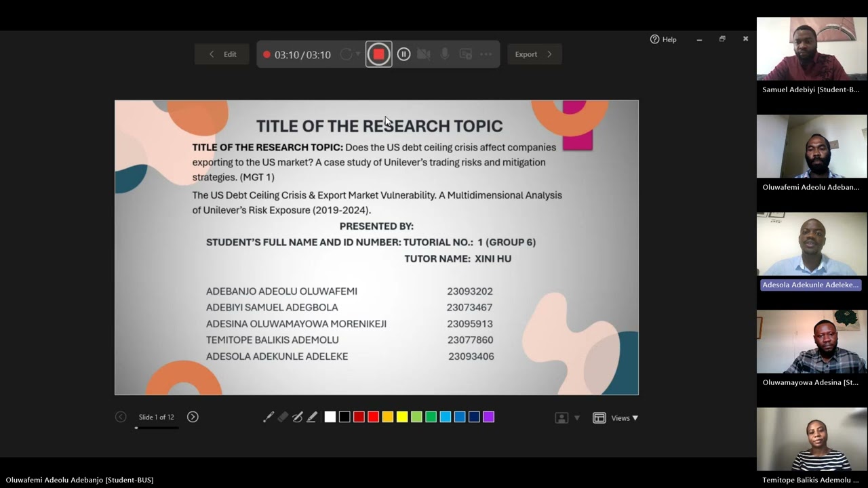This screenshot has height=488, width=868.
Task: Go to the previous slide
Action: click(121, 417)
